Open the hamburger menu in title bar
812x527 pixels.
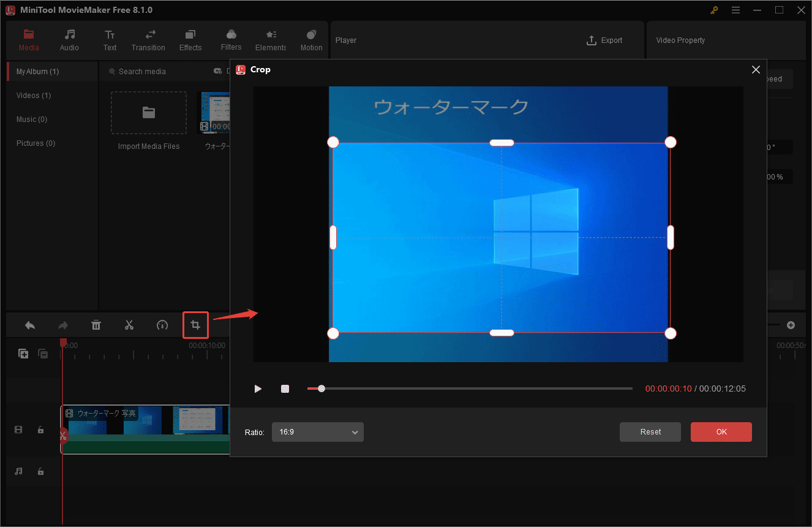point(736,10)
